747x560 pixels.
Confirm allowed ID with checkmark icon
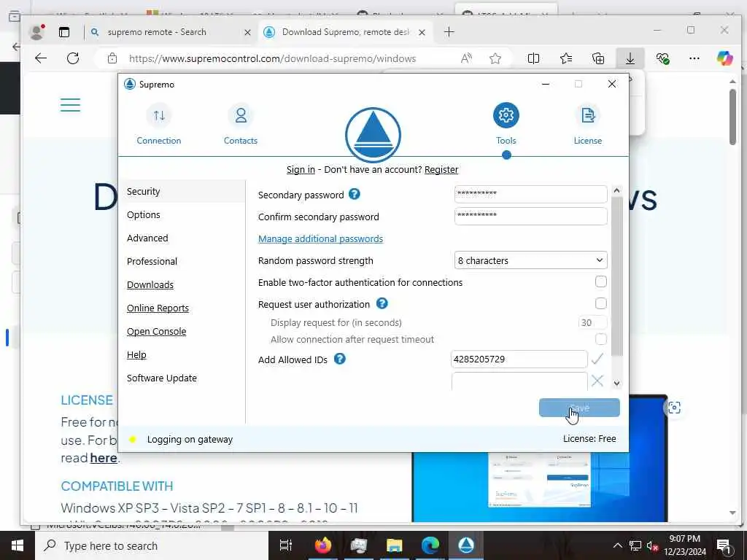597,359
